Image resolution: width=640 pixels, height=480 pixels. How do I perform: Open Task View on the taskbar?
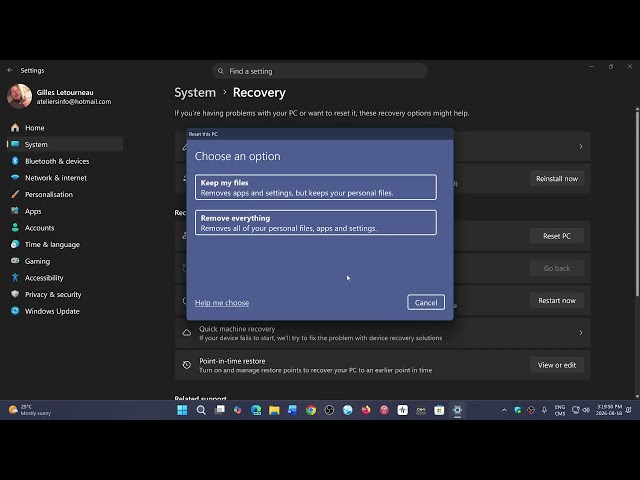point(220,410)
